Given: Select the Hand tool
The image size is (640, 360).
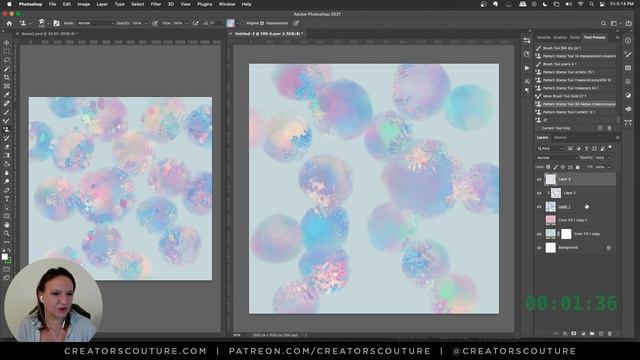Looking at the screenshot, I should tap(7, 225).
